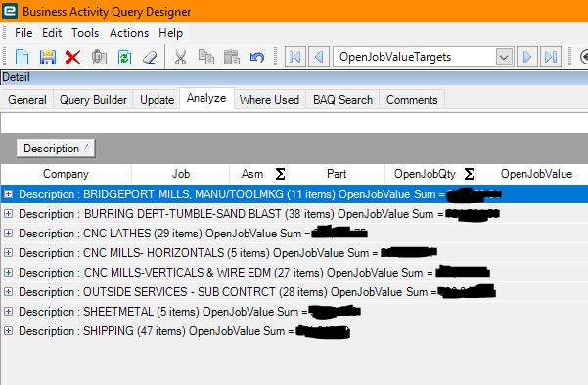Screen dimensions: 588x385
Task: Sort by the Job column header
Action: pos(180,174)
